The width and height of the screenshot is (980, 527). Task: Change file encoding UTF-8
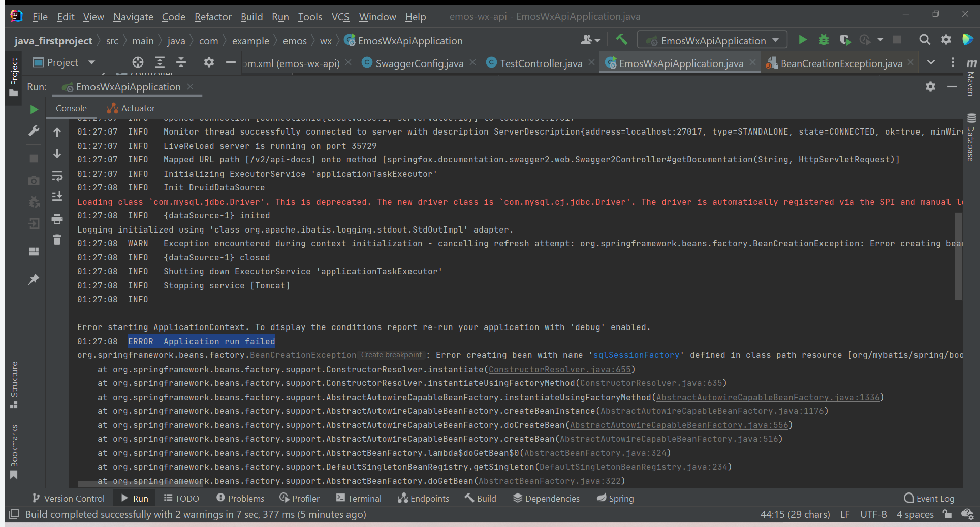pos(873,514)
